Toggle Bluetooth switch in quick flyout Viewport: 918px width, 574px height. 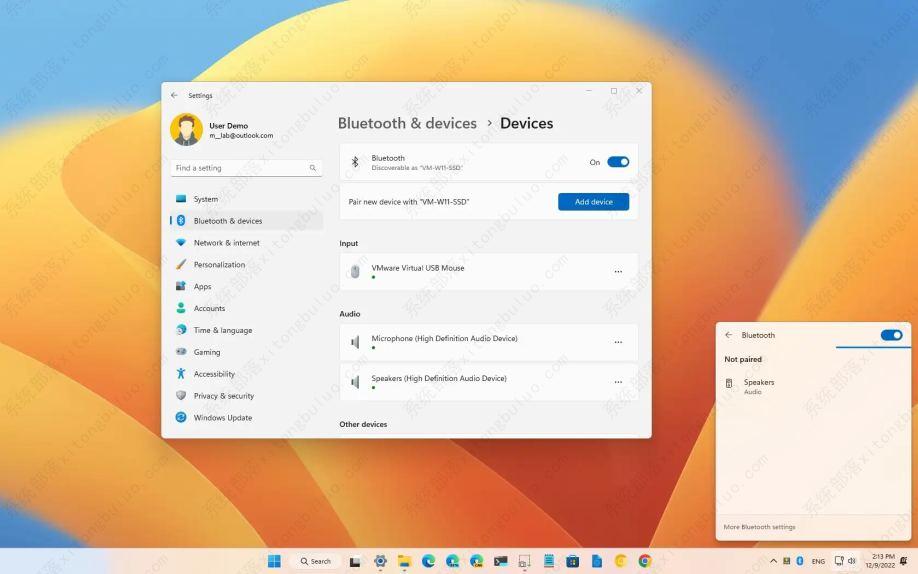click(891, 335)
